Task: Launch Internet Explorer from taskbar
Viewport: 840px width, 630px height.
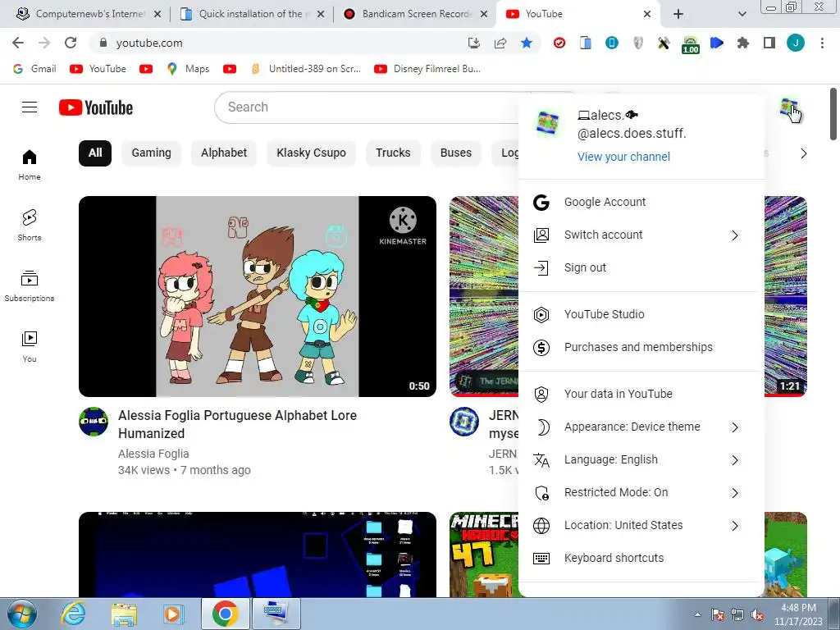Action: pos(73,614)
